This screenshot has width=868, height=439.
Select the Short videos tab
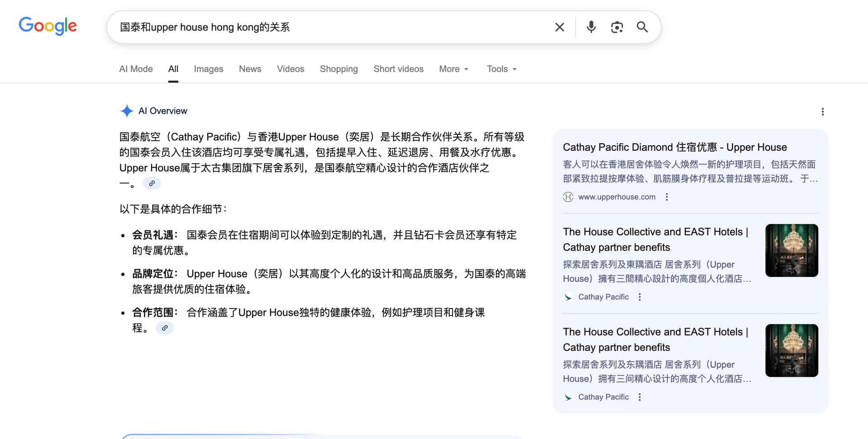click(x=398, y=69)
